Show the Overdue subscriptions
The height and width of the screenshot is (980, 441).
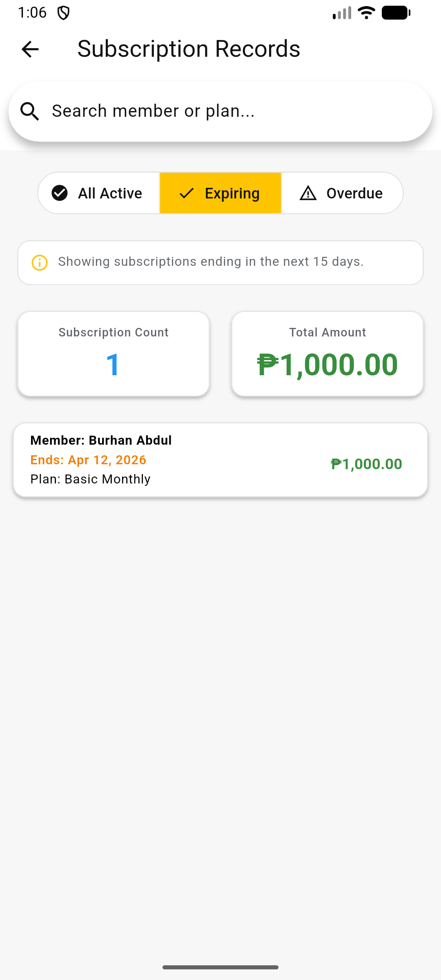click(342, 193)
